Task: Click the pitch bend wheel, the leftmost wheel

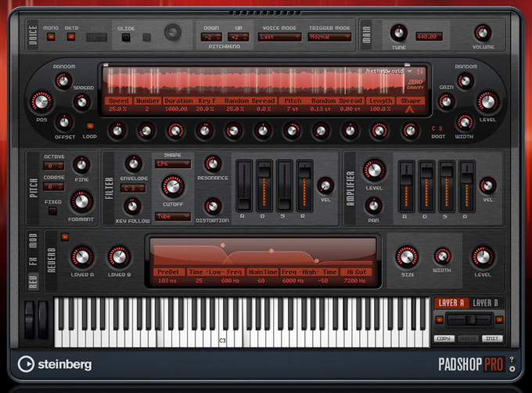Action: pyautogui.click(x=30, y=319)
